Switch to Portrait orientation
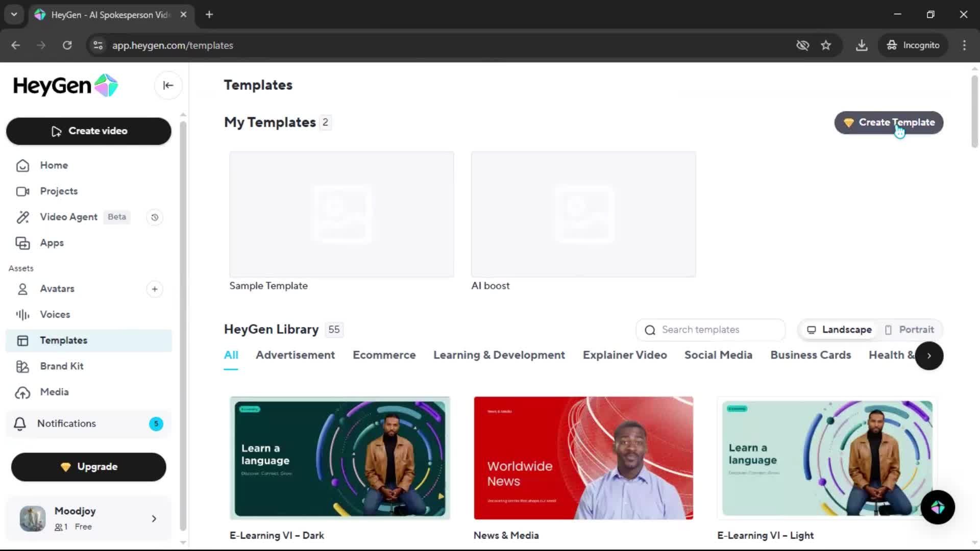The width and height of the screenshot is (980, 551). pos(910,330)
